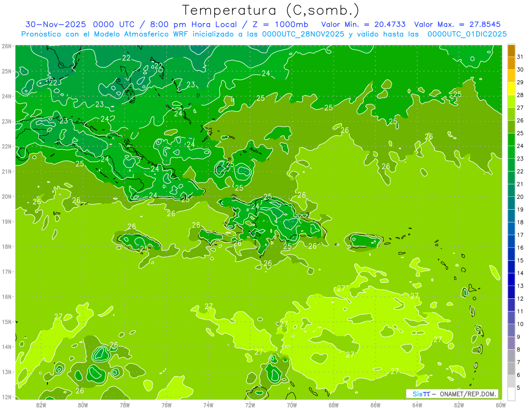This screenshot has height=411, width=532.
Task: Click the '66W' longitude axis label
Action: coord(376,405)
